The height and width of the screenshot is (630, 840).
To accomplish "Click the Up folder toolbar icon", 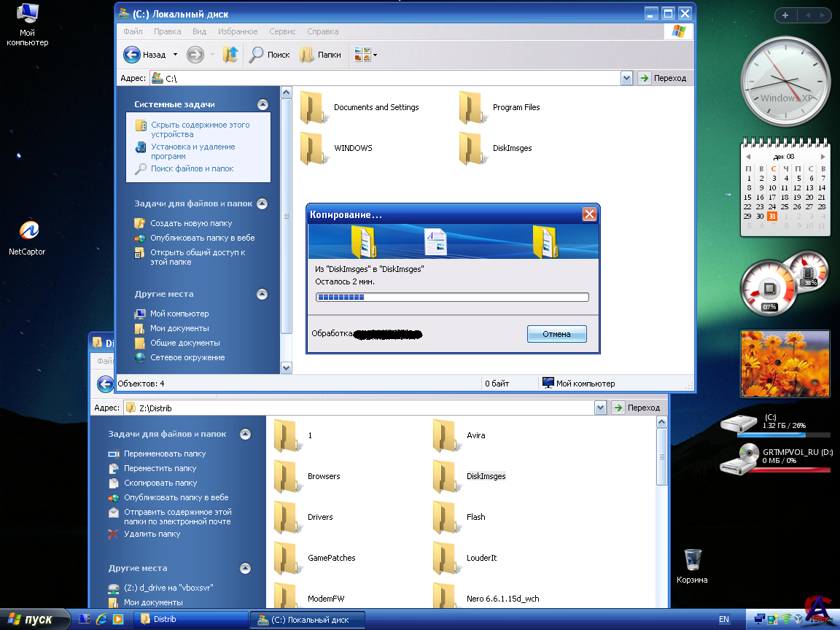I will click(x=230, y=55).
